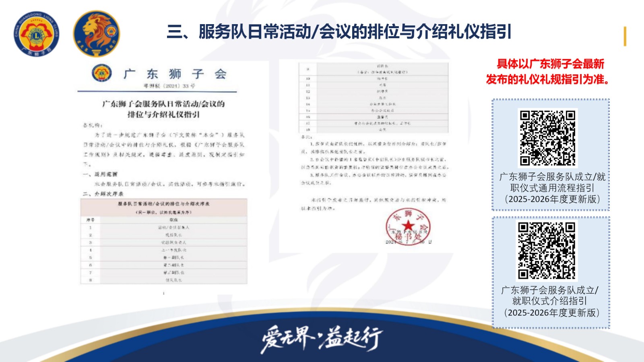Click the Guangdong Lions Club round emblem

(x=37, y=34)
